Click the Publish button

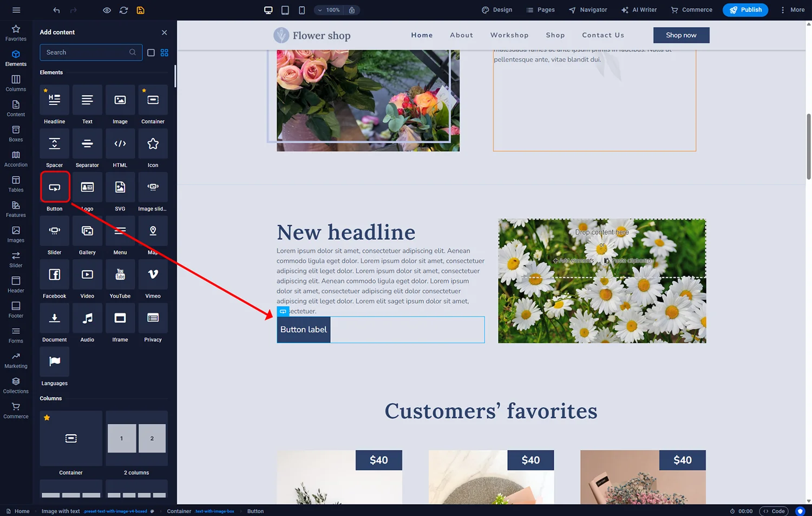[745, 10]
